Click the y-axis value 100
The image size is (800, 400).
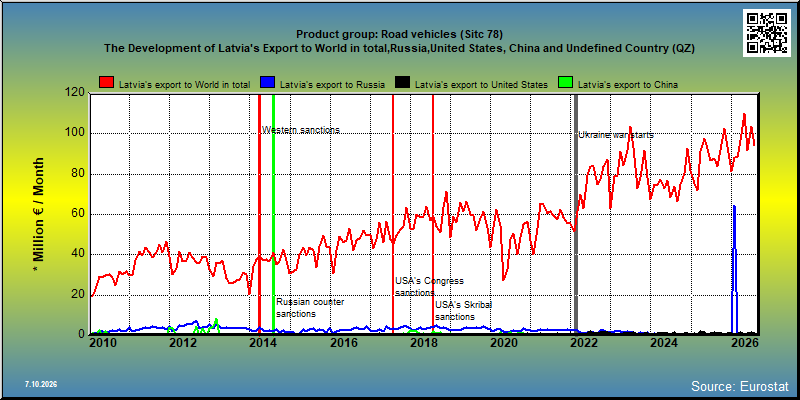coord(76,133)
